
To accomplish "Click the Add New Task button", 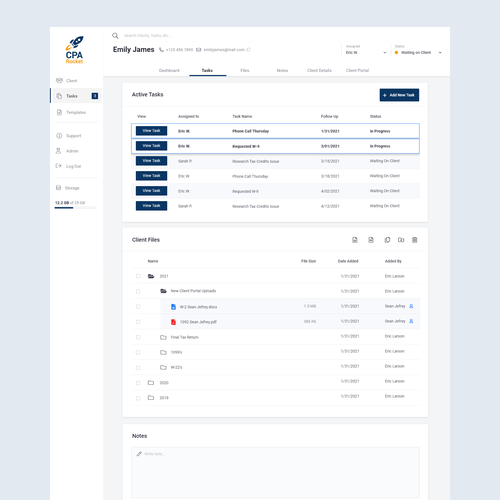I will tap(399, 95).
